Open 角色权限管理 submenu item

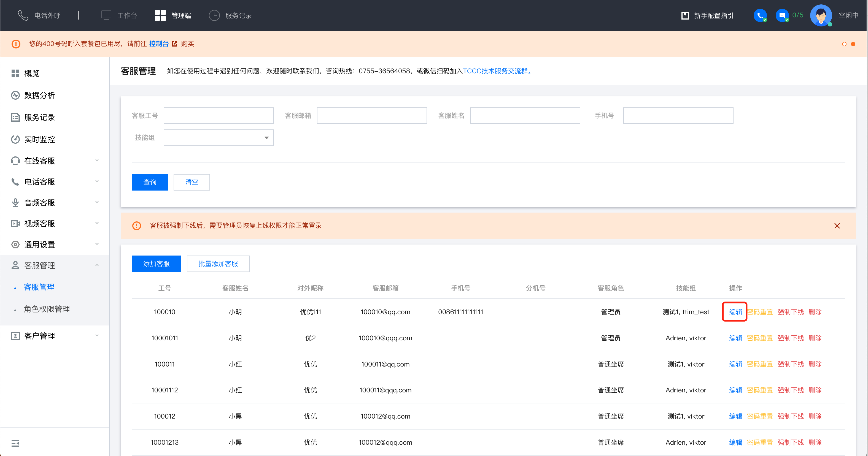tap(47, 309)
